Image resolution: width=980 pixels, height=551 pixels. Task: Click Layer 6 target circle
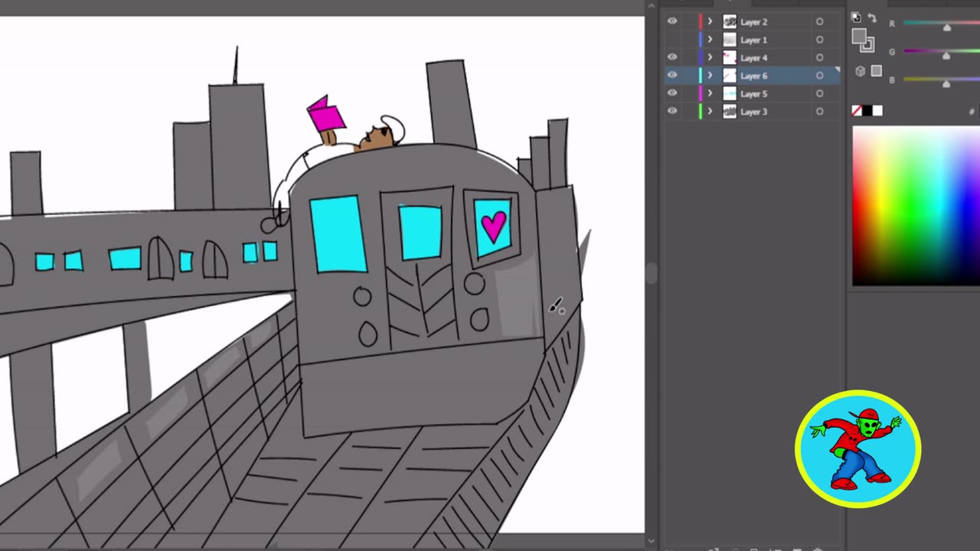819,76
